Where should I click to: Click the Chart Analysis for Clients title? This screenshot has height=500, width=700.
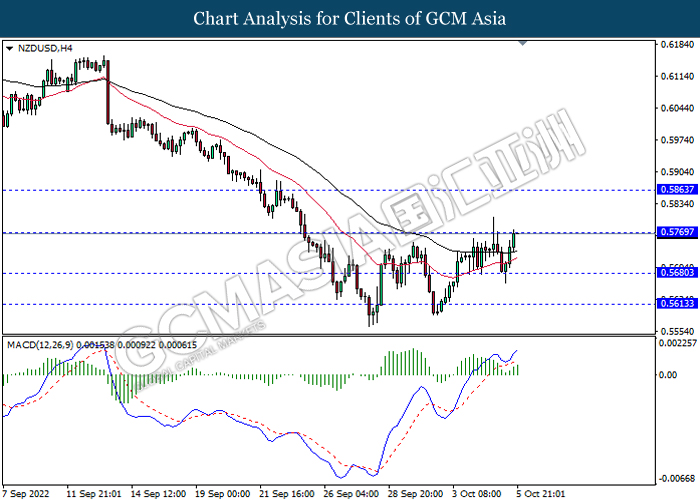(350, 18)
